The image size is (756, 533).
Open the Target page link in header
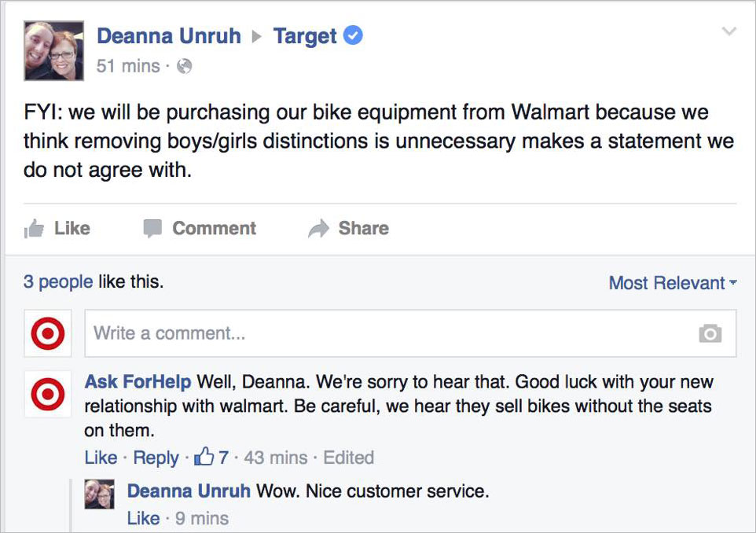click(x=305, y=36)
